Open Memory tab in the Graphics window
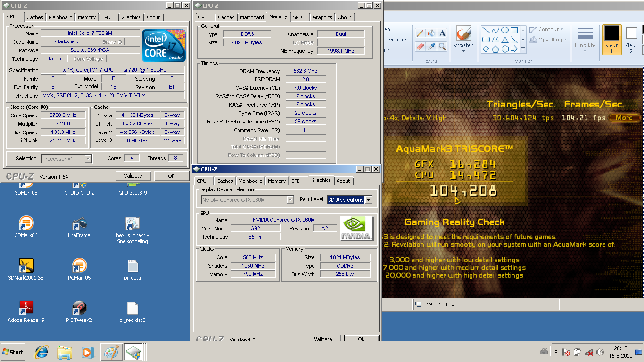 pos(277,181)
